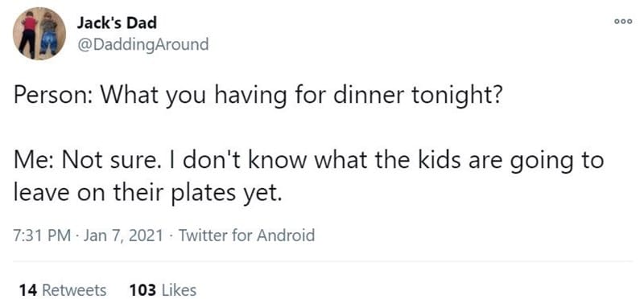Choose the word 'Retweets' in the stats row
This screenshot has width=644, height=299.
(x=74, y=290)
